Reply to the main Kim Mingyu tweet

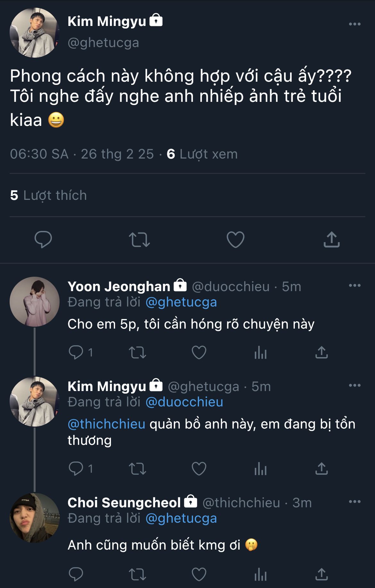[43, 239]
